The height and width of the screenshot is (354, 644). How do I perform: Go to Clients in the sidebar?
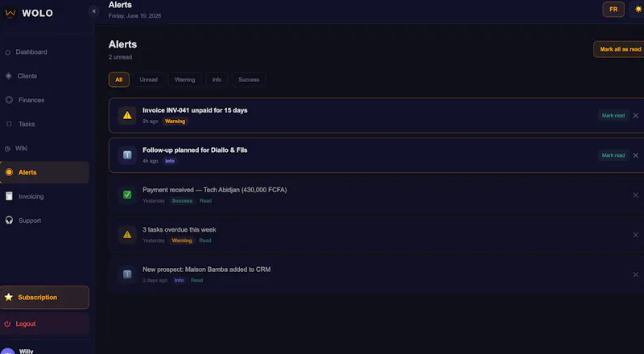tap(44, 76)
